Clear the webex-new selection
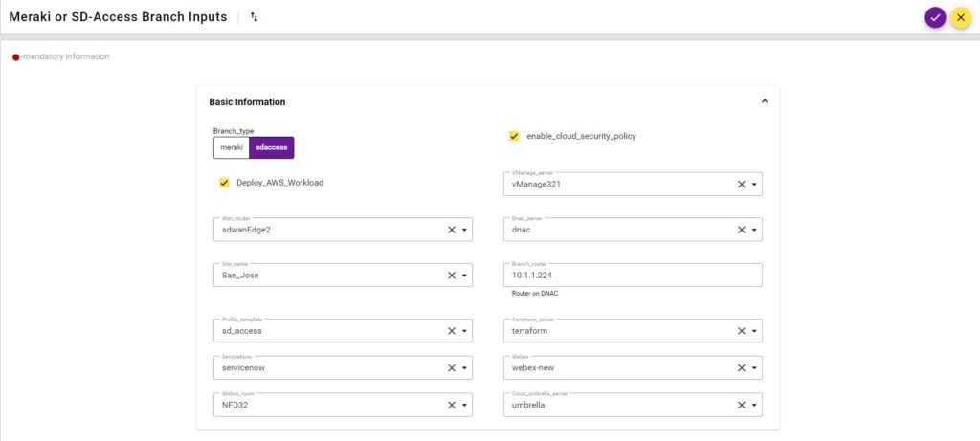 click(742, 368)
